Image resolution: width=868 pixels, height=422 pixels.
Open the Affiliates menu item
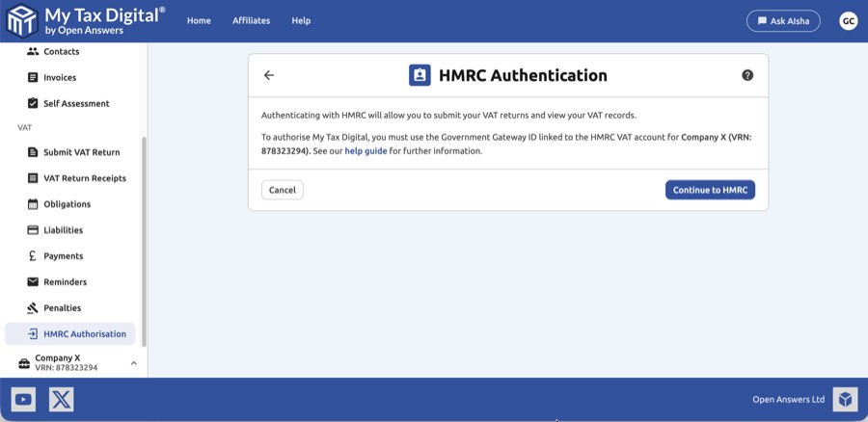(x=252, y=20)
